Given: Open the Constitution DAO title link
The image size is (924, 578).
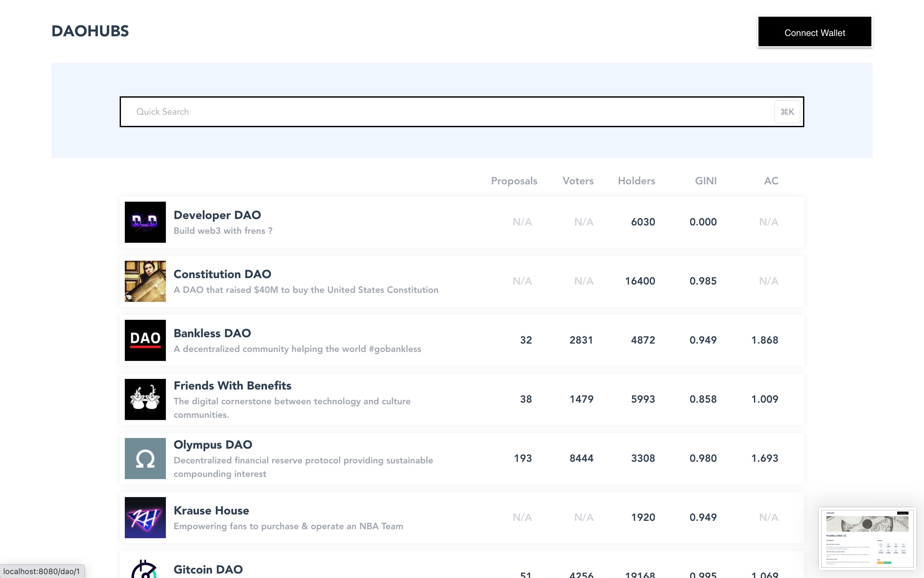Looking at the screenshot, I should tap(222, 274).
